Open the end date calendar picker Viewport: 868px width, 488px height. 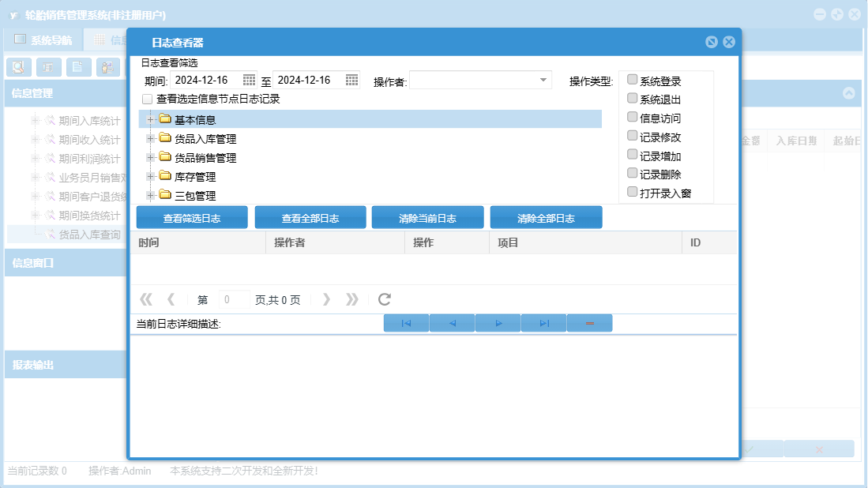tap(351, 80)
